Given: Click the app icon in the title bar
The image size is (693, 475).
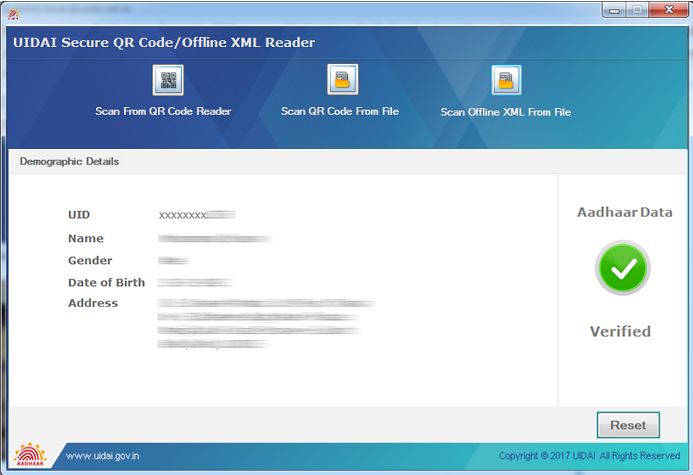Looking at the screenshot, I should coord(13,14).
